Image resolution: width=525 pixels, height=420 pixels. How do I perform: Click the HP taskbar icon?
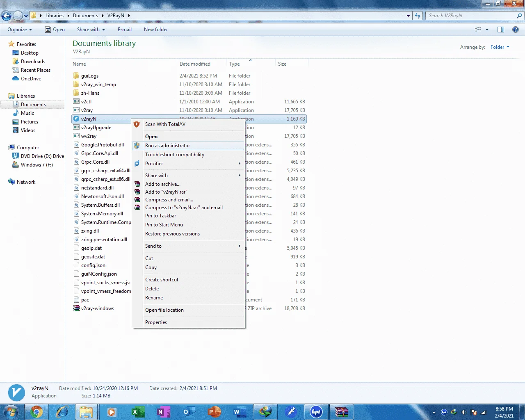click(x=316, y=412)
